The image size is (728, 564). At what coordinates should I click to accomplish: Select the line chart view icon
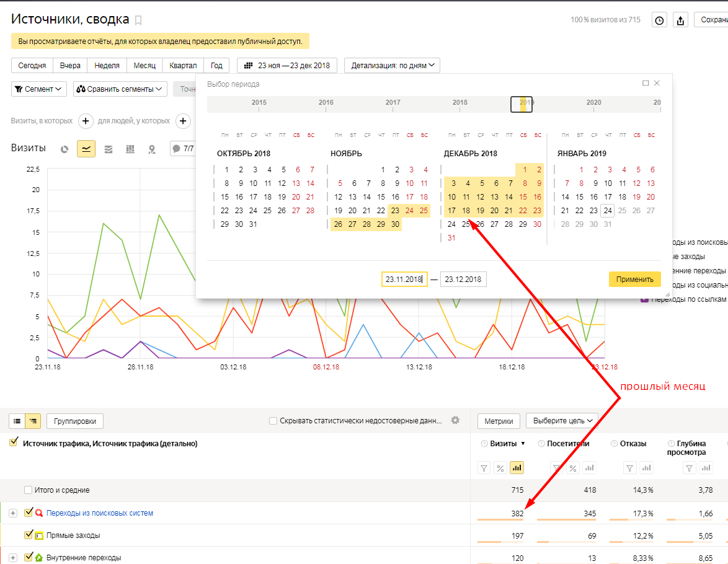pyautogui.click(x=86, y=149)
